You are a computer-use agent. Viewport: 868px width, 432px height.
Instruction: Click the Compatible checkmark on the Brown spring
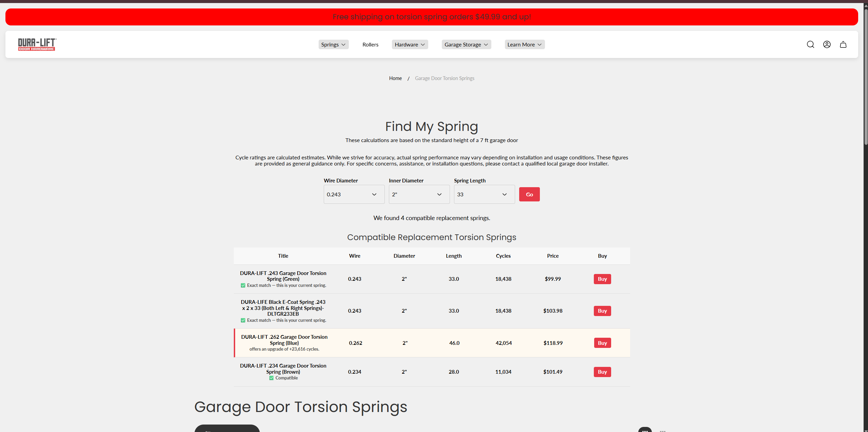(x=271, y=378)
